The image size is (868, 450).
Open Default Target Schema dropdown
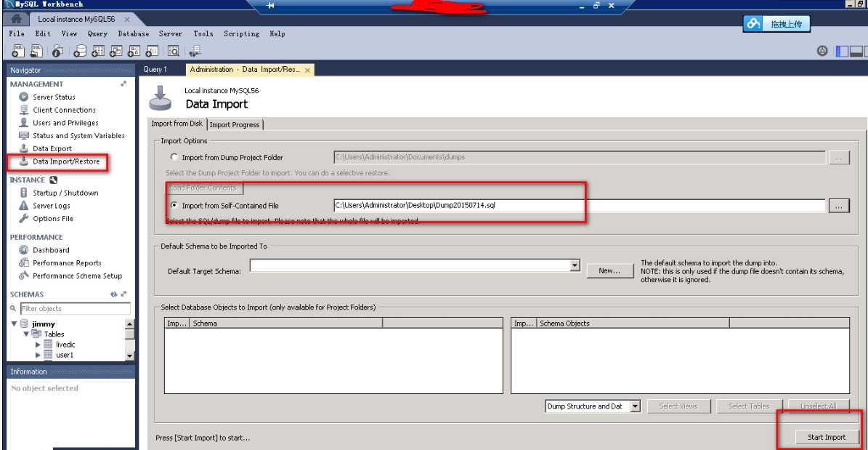pos(575,266)
